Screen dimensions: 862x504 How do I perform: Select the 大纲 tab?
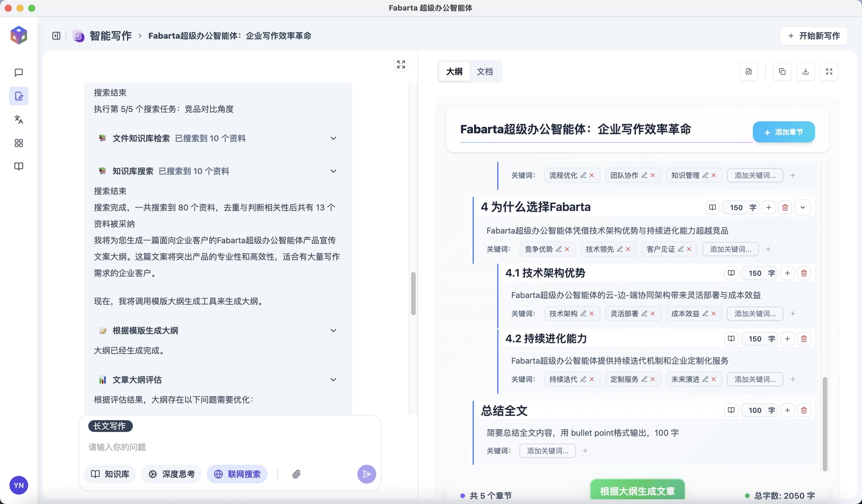(454, 72)
